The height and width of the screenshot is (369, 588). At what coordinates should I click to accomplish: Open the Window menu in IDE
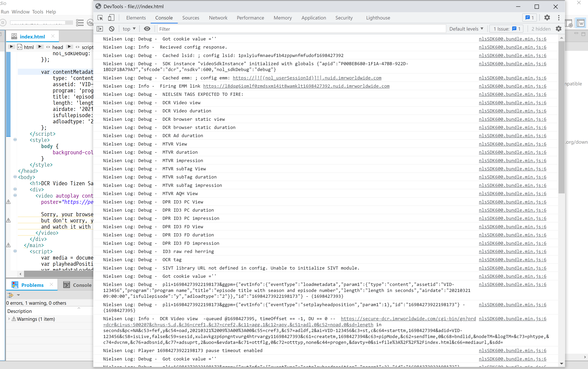click(x=21, y=12)
